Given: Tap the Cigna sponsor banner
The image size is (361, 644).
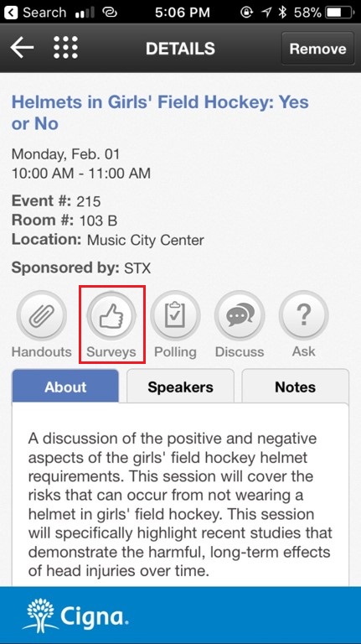Looking at the screenshot, I should [181, 615].
